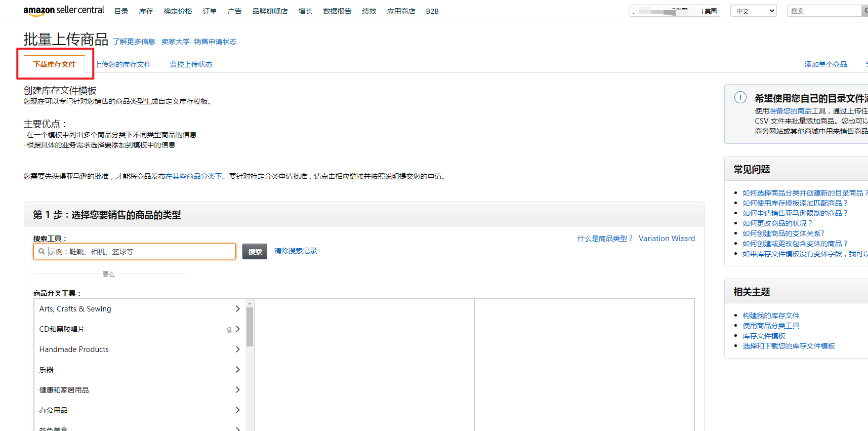Open the 确定价格 menu
The width and height of the screenshot is (868, 431).
tap(178, 11)
